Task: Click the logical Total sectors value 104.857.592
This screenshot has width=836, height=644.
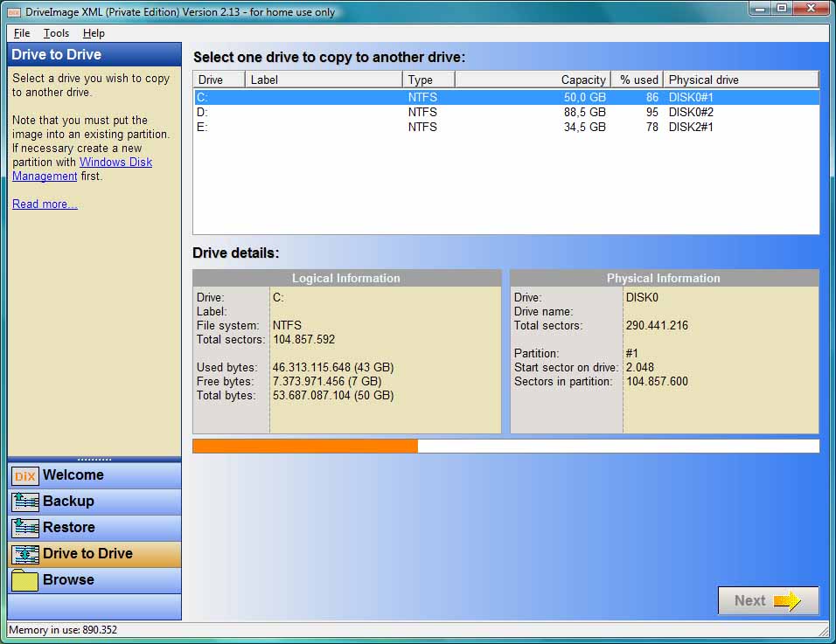Action: pyautogui.click(x=304, y=339)
